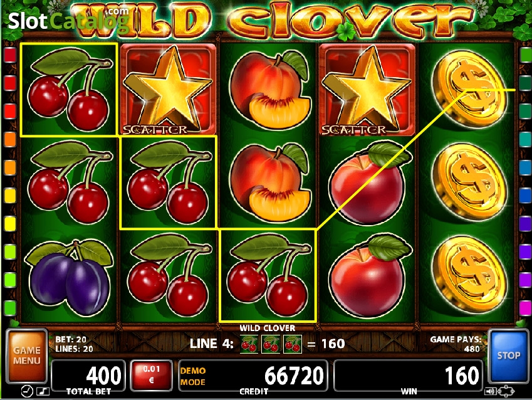Click the Scatter star on the fourth reel
Viewport: 532px width, 400px height.
(367, 90)
